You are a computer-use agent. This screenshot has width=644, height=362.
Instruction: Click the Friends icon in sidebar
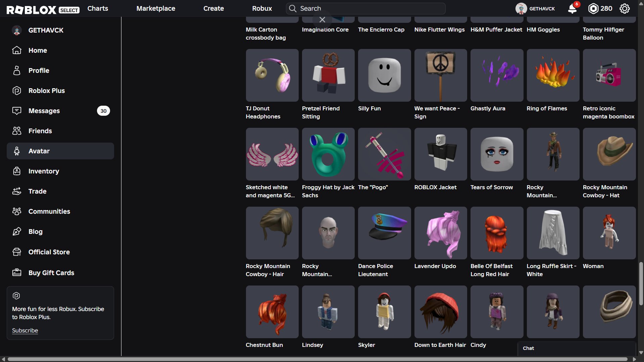[x=17, y=131]
